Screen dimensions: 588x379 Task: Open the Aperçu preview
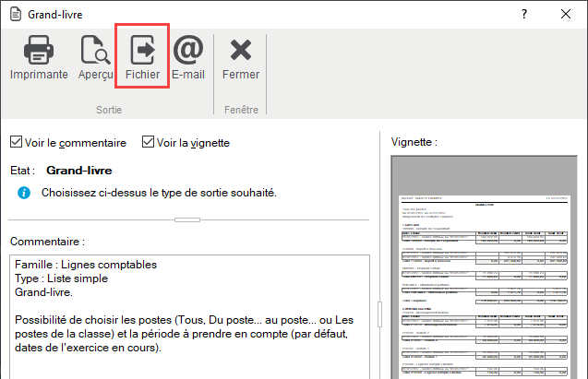(x=95, y=57)
